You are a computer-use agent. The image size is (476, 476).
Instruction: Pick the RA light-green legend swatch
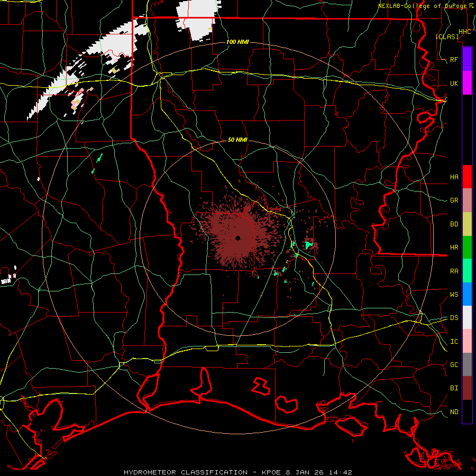click(x=467, y=270)
